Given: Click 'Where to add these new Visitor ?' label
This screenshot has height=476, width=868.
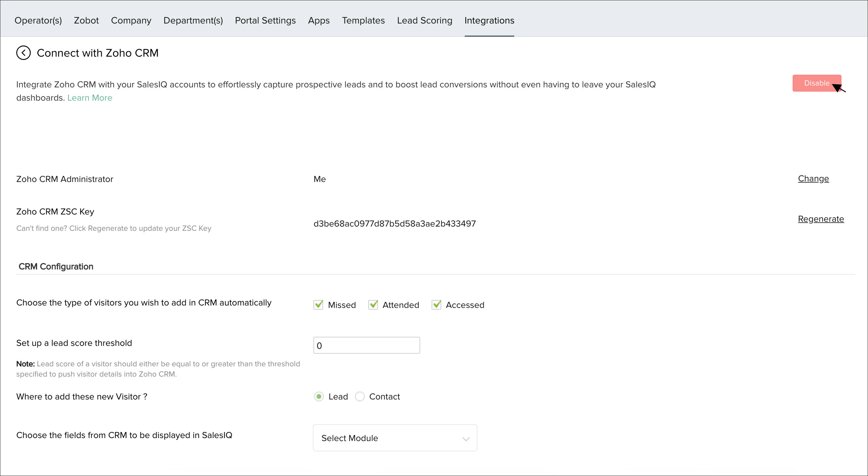Looking at the screenshot, I should 82,396.
